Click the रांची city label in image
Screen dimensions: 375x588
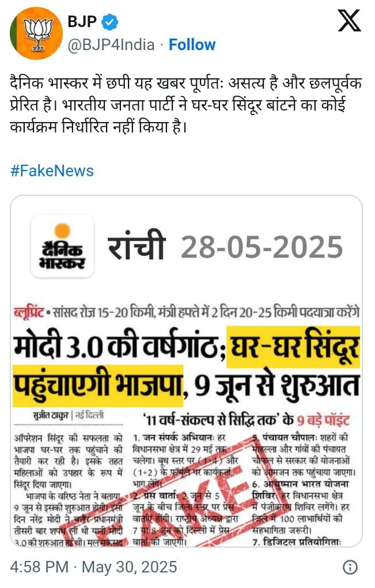click(137, 246)
